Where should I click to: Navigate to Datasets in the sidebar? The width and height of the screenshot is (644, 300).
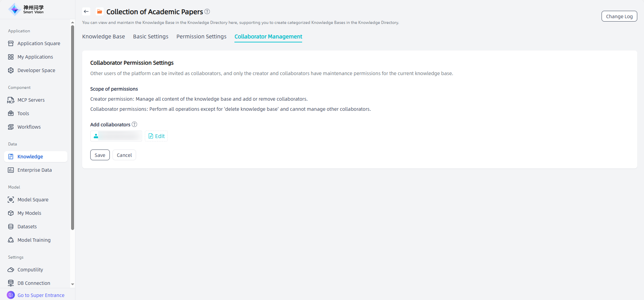[x=27, y=227]
